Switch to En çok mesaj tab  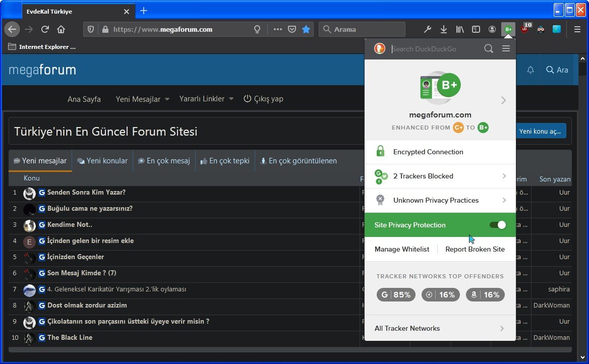click(x=164, y=161)
